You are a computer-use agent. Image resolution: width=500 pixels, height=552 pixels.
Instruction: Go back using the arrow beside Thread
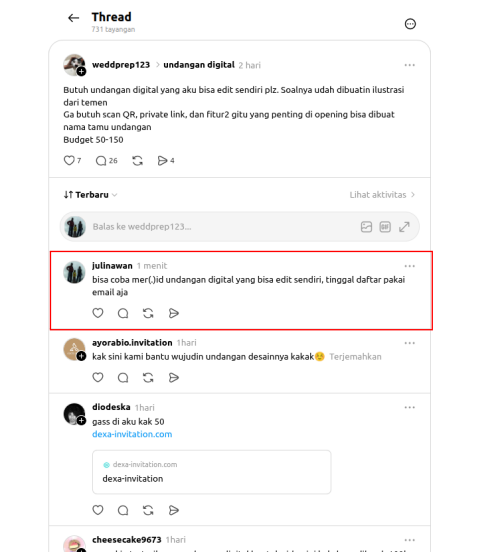[74, 18]
